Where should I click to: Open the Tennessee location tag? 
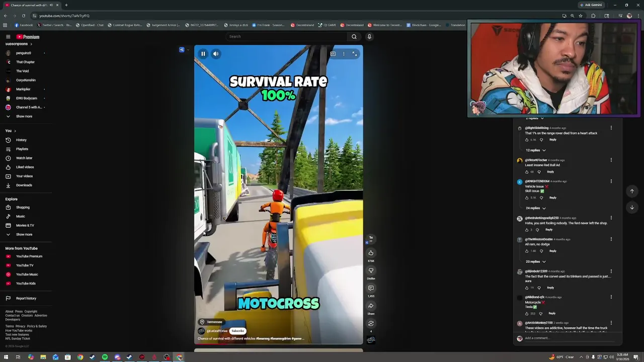pos(211,322)
